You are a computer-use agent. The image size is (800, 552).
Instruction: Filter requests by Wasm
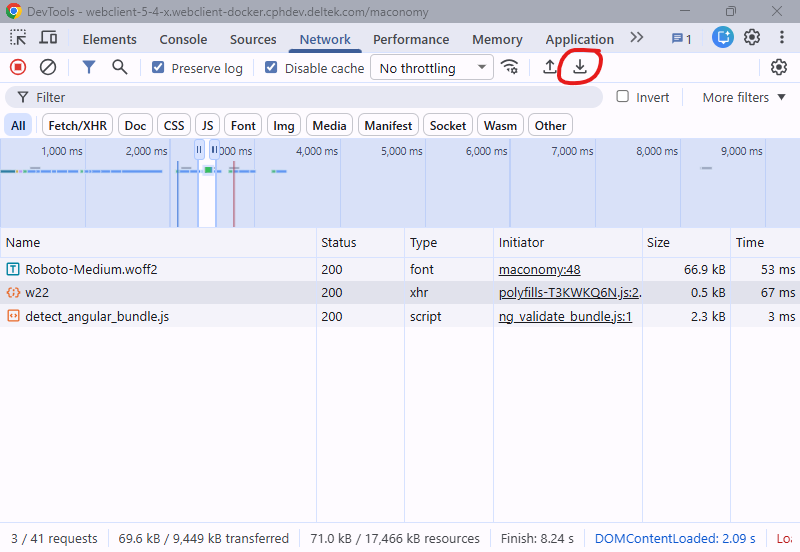click(x=500, y=126)
